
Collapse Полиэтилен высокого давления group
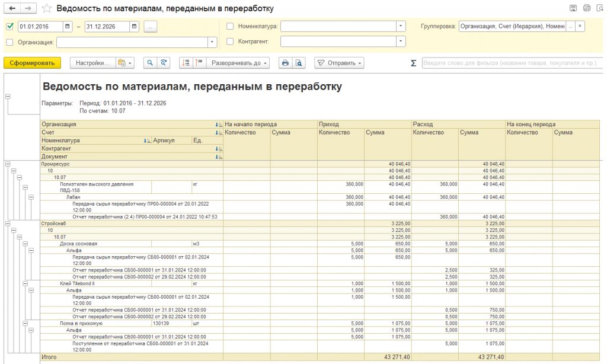coord(25,187)
